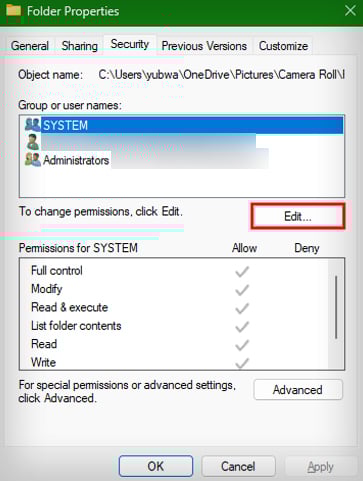Click the Full control allow checkmark
363x481 pixels.
242,271
